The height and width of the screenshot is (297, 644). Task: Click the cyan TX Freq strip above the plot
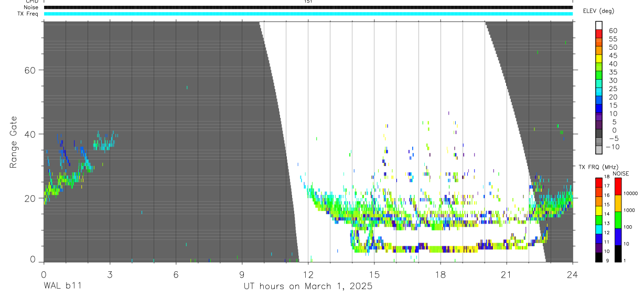[308, 14]
